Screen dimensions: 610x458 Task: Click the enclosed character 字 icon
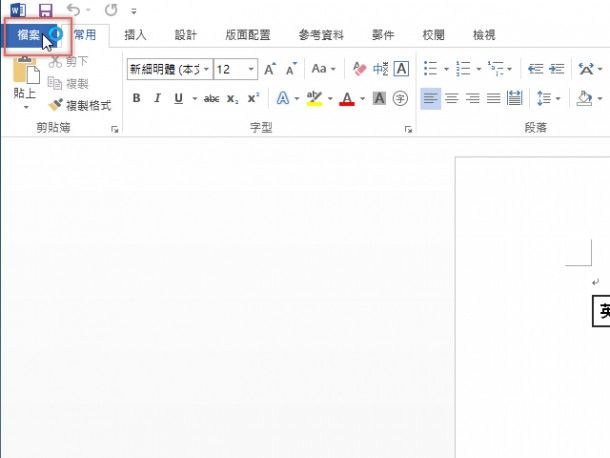[400, 98]
